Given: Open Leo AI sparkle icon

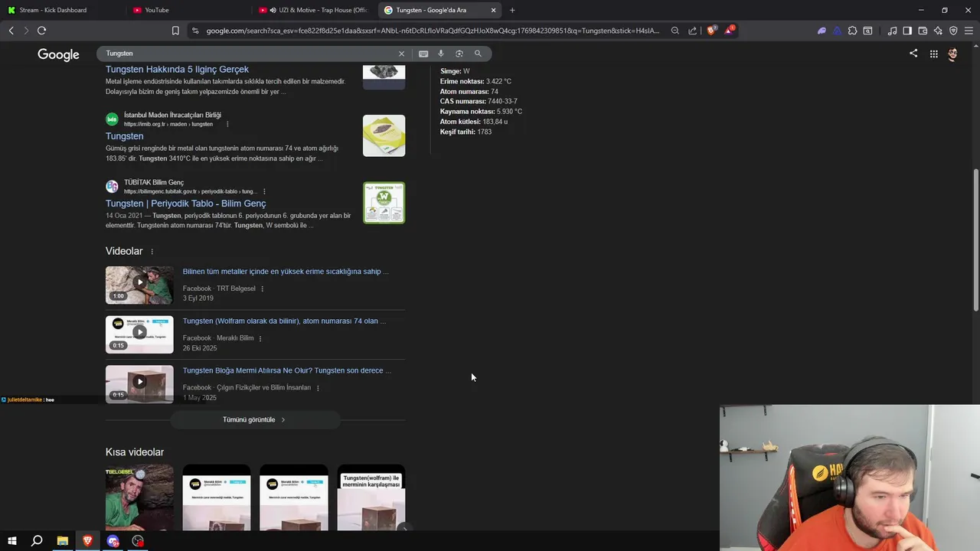Looking at the screenshot, I should click(x=938, y=31).
